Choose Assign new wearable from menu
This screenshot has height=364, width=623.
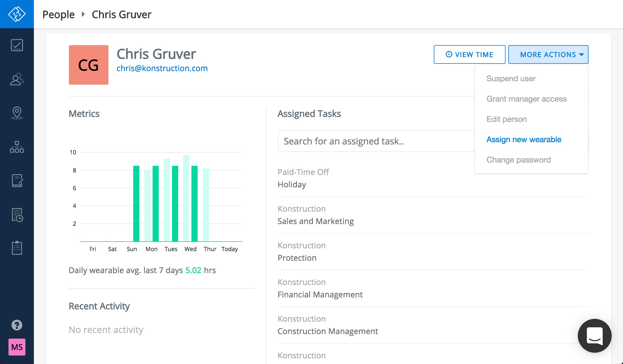point(524,139)
